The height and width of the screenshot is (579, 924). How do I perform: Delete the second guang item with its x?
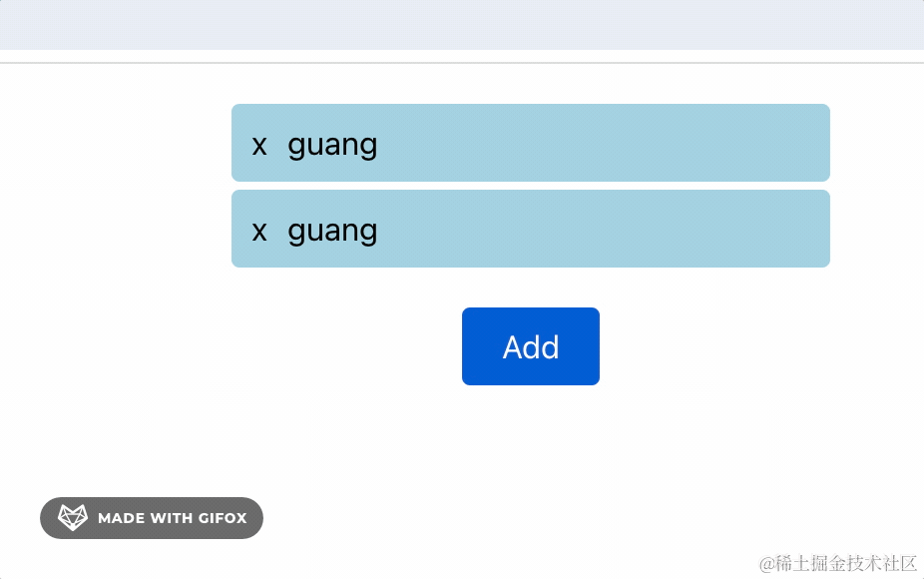(259, 232)
